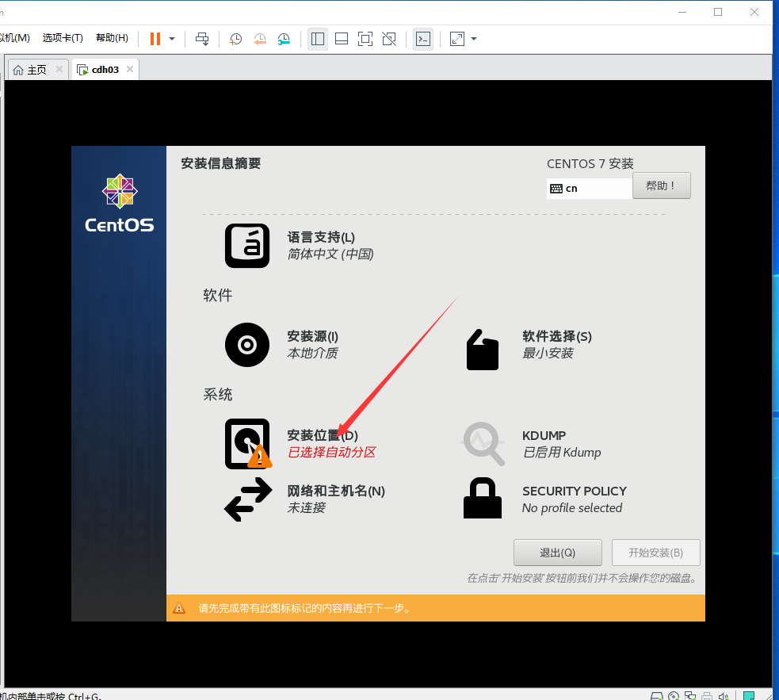Click 未连接 text under network
The width and height of the screenshot is (779, 700).
[306, 508]
